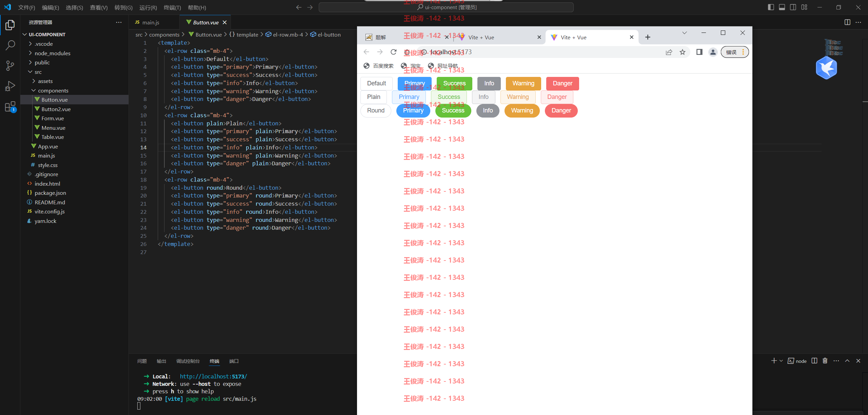Close the Button.vue editor tab

224,22
